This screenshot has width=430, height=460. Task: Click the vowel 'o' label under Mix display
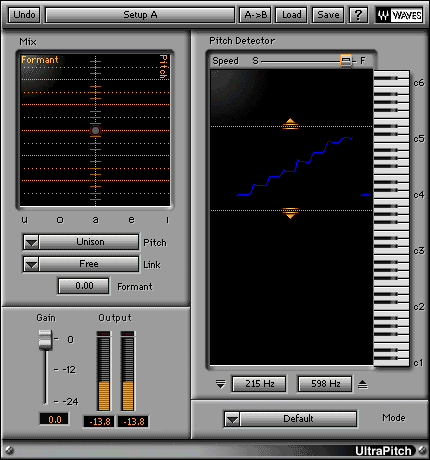click(60, 220)
